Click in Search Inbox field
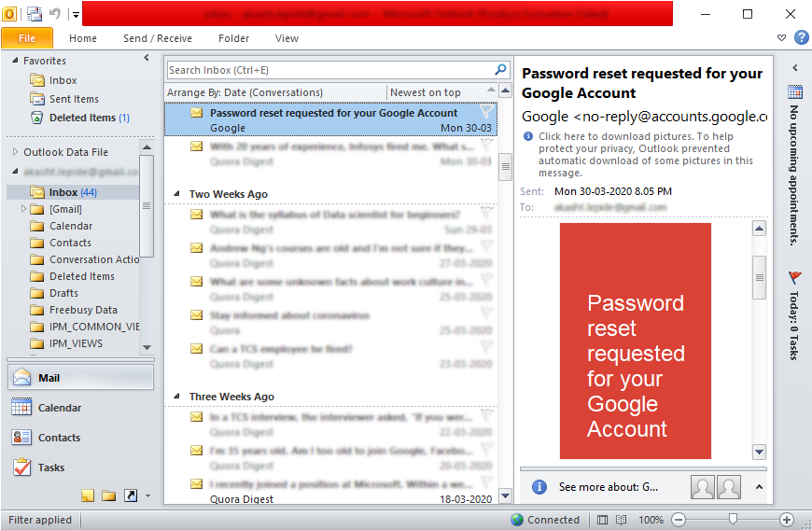Image resolution: width=812 pixels, height=530 pixels. pyautogui.click(x=329, y=70)
